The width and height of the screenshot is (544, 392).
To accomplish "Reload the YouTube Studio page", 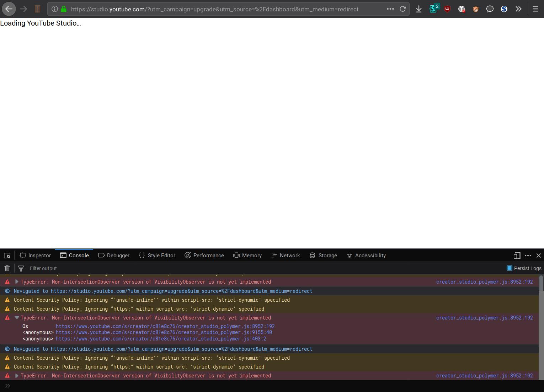I will 402,9.
